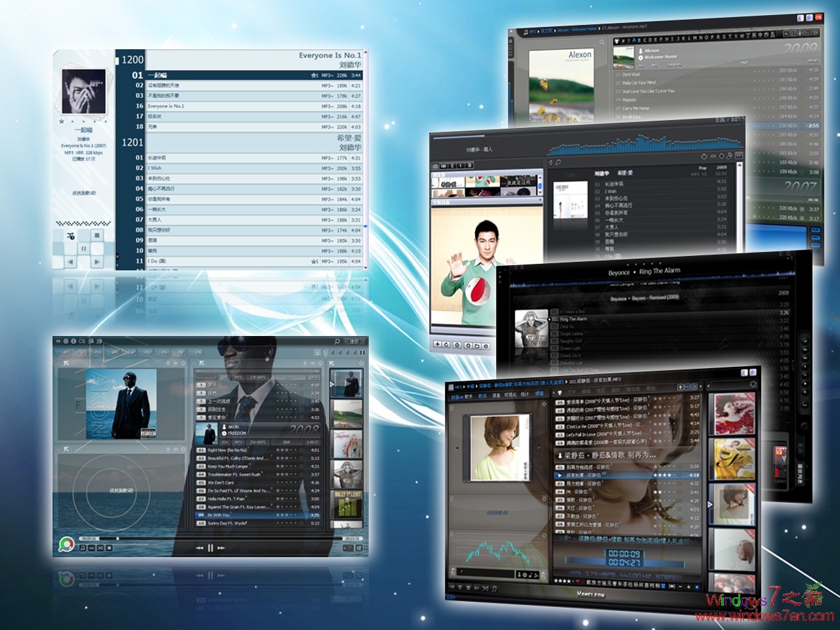Viewport: 840px width, 630px height.
Task: Click the cat icon beside the alphabet filter bar
Action: (616, 40)
